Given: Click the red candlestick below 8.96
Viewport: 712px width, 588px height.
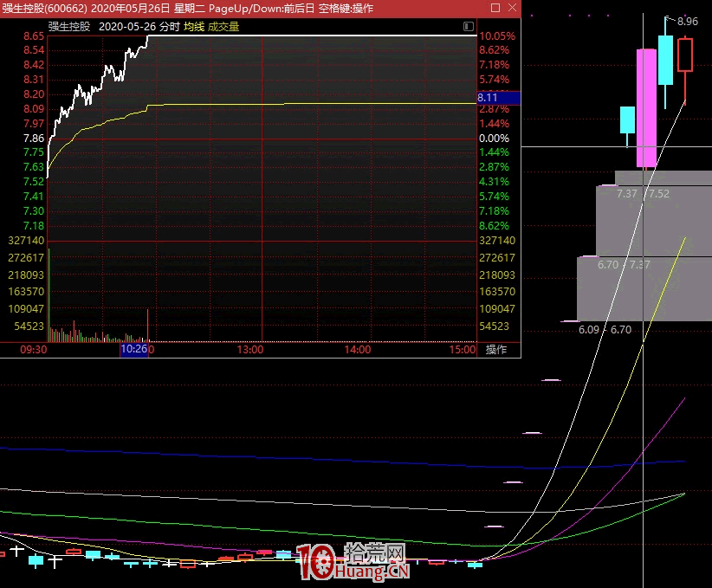Looking at the screenshot, I should [685, 55].
